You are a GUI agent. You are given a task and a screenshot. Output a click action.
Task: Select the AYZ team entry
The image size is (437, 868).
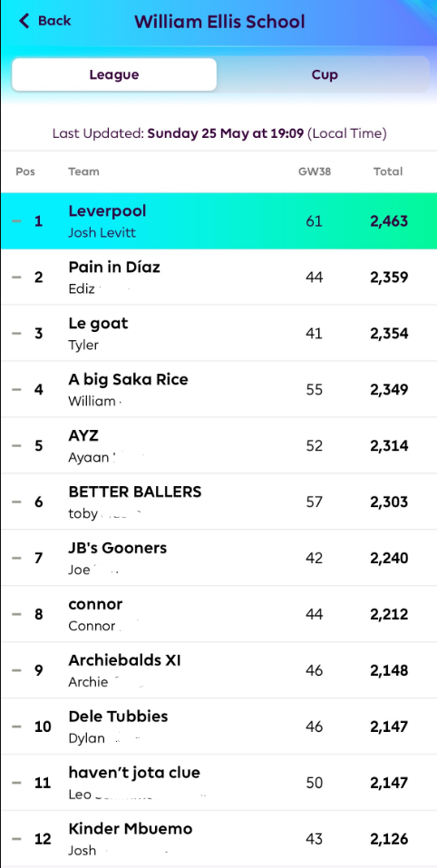[218, 445]
